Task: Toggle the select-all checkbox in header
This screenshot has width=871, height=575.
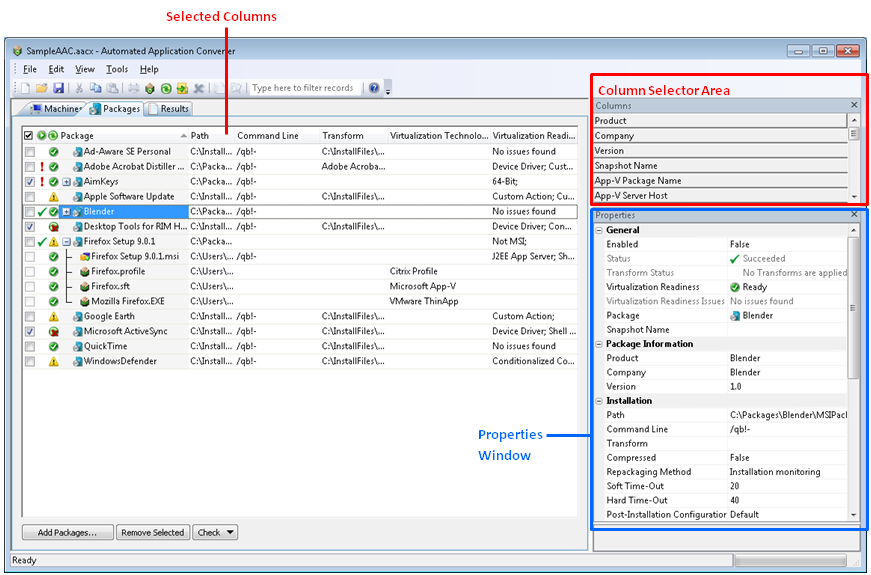Action: click(28, 135)
